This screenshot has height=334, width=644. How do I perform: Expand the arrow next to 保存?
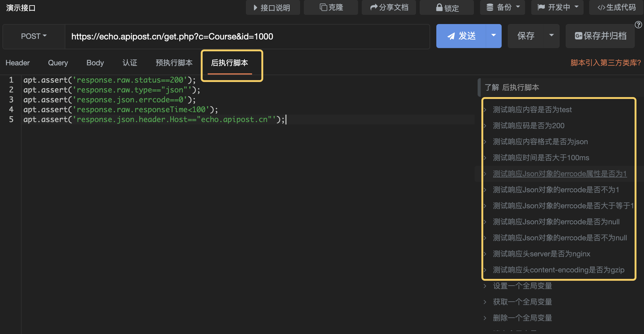[x=552, y=36]
